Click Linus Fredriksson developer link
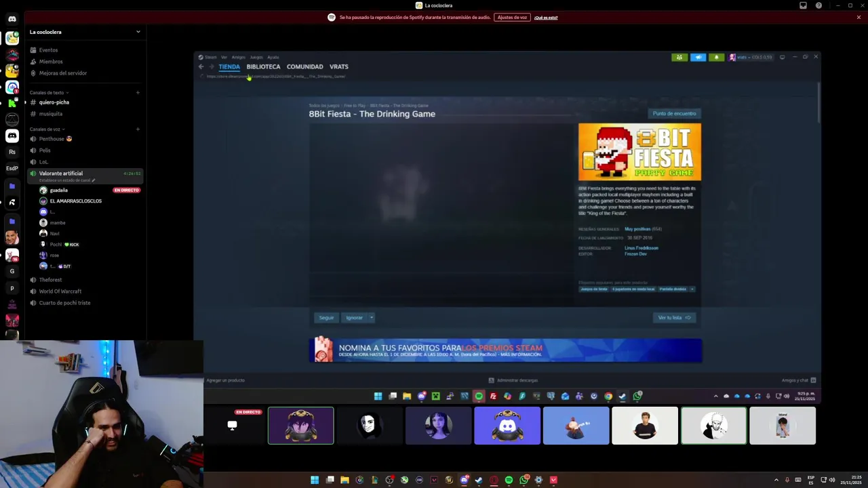Screen dimensions: 868x488 click(x=642, y=248)
